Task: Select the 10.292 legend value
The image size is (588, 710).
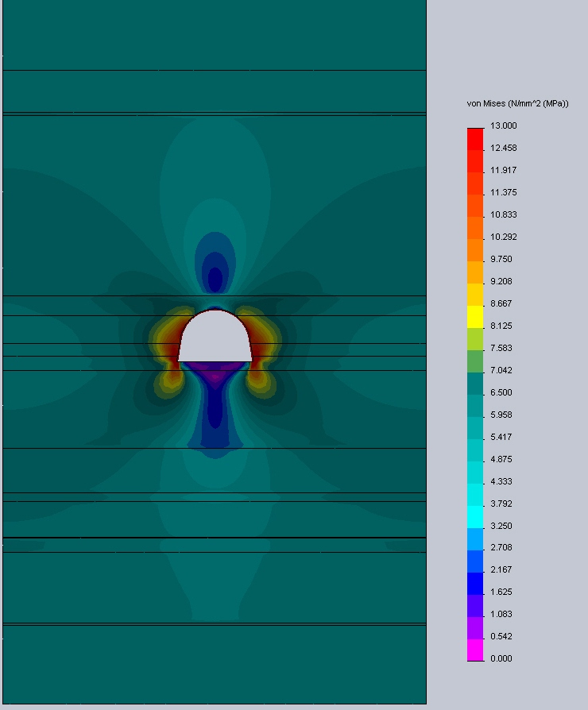Action: tap(503, 237)
